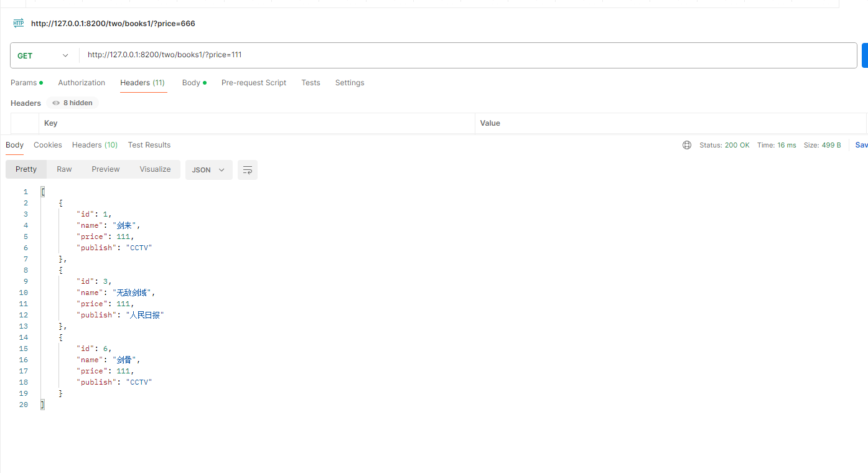Screen dimensions: 868x473
Task: Select the response Body tab
Action: tap(14, 145)
